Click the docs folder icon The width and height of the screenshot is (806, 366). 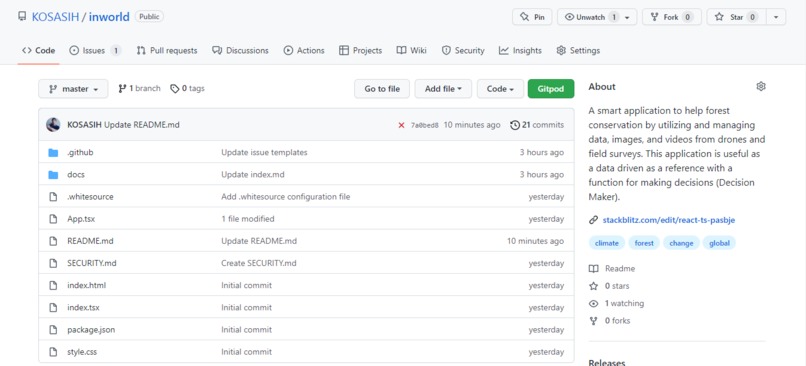click(x=53, y=175)
